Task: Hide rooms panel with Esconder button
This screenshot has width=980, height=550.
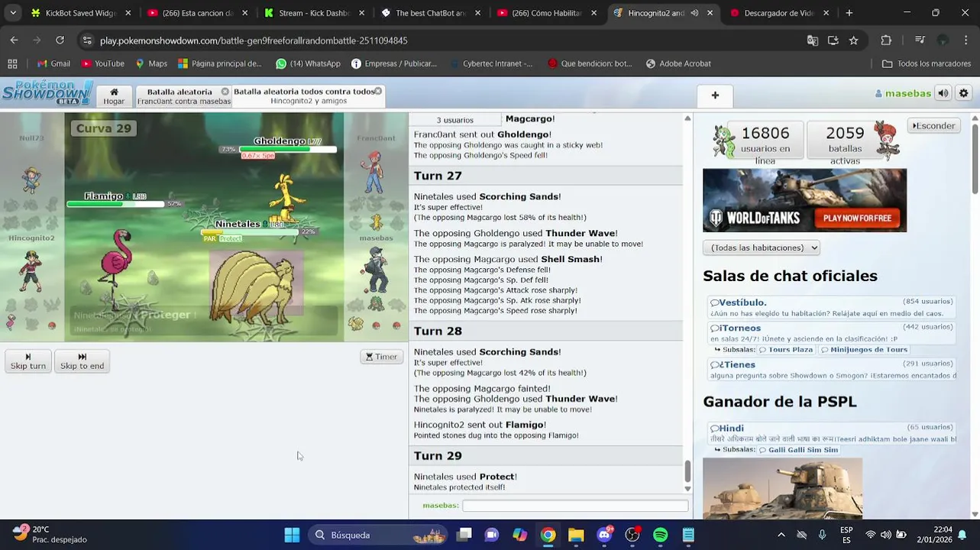Action: (x=934, y=126)
